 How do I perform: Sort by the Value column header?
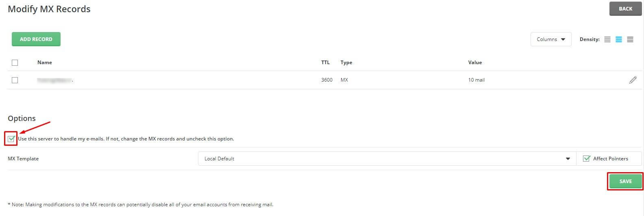tap(475, 63)
